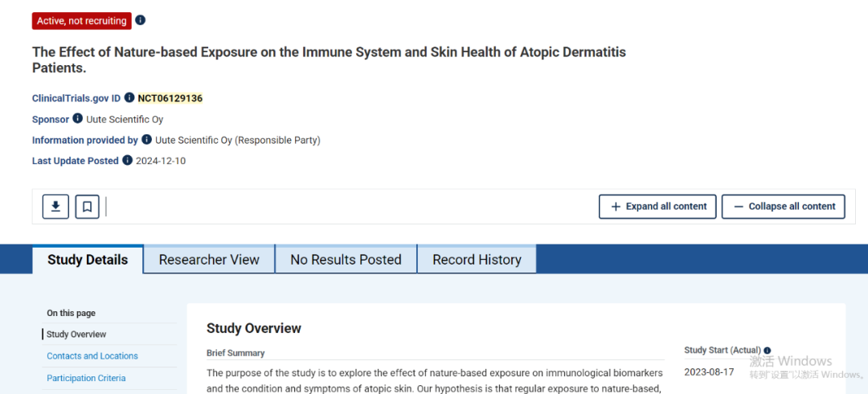Screen dimensions: 868x394
Task: Click the download study record icon
Action: click(x=55, y=207)
